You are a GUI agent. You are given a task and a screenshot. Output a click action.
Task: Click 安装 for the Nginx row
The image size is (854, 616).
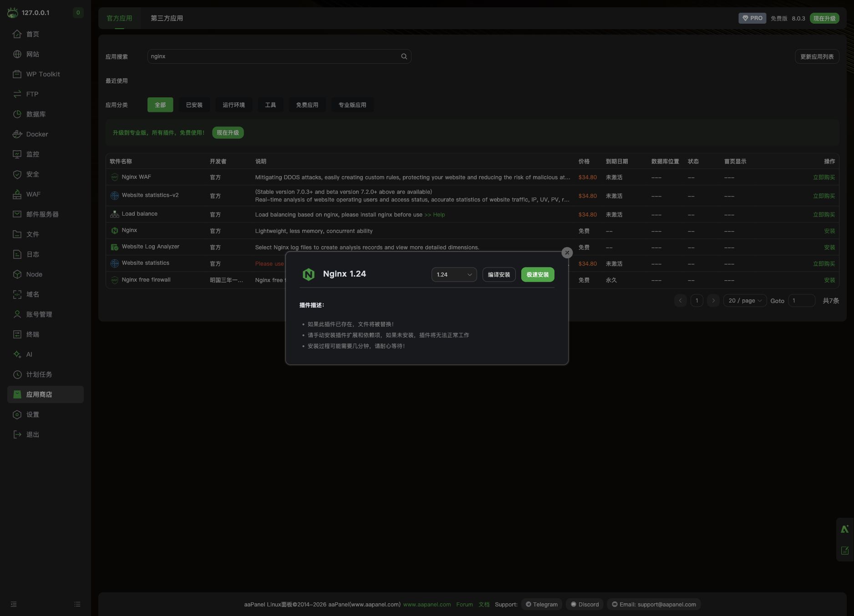pos(829,231)
